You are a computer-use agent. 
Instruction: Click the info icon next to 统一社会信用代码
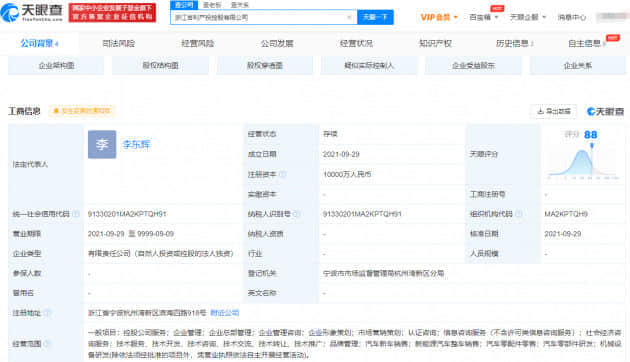(x=76, y=214)
